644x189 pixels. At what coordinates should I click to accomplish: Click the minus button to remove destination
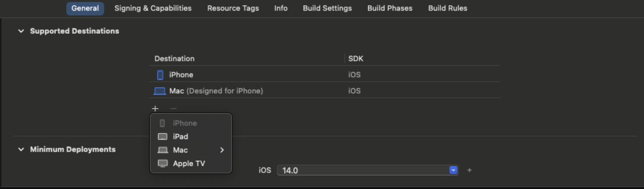click(174, 109)
